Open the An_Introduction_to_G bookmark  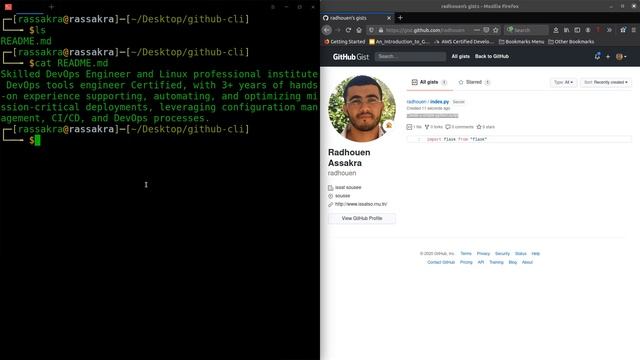click(399, 42)
